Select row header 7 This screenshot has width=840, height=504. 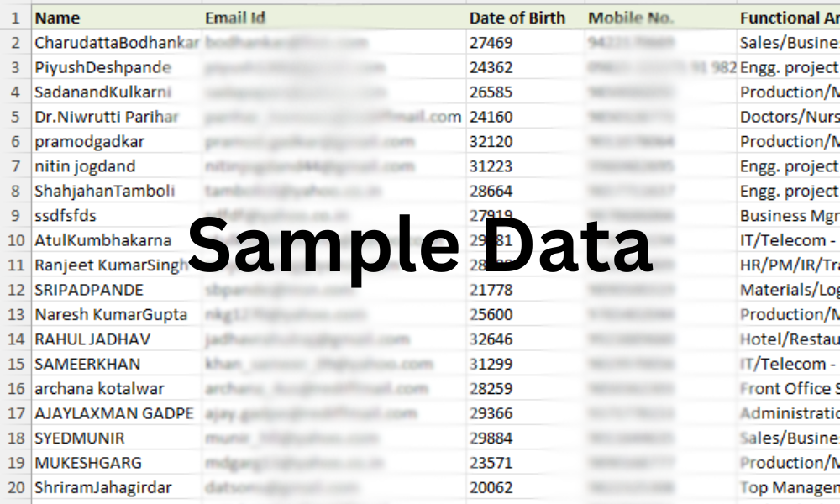pos(15,166)
